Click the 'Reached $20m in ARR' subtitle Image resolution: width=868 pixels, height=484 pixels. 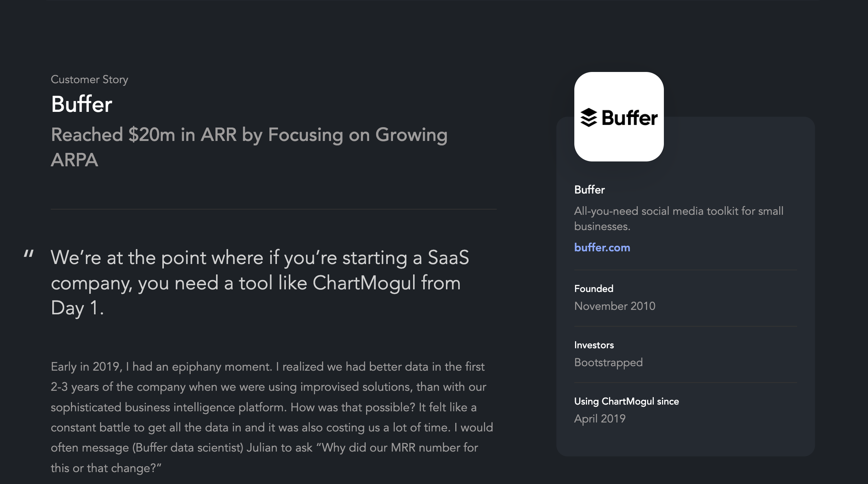point(249,147)
